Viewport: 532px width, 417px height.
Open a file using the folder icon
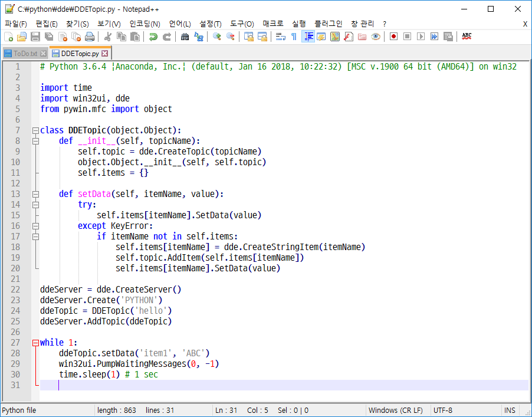(x=22, y=37)
